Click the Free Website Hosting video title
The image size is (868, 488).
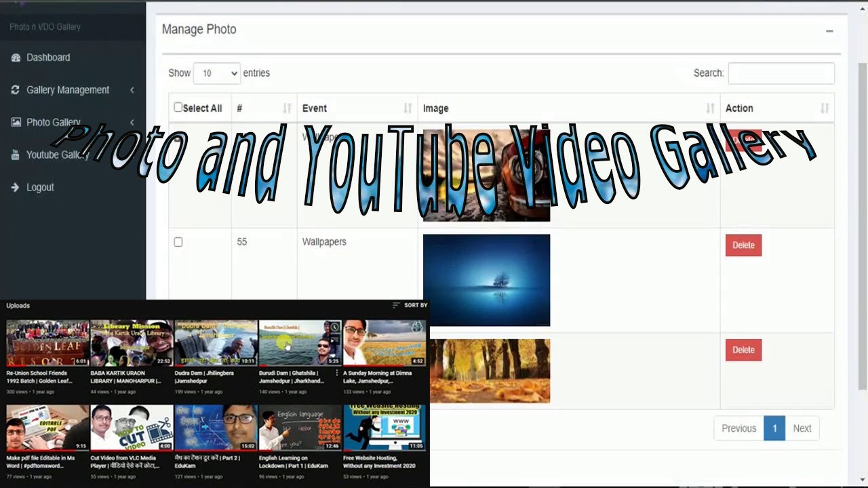point(379,462)
